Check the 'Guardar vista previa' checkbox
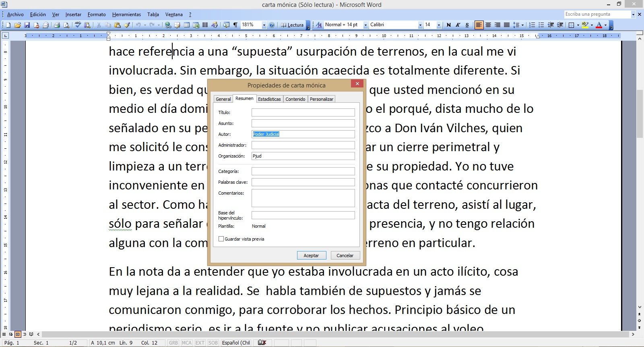 221,239
